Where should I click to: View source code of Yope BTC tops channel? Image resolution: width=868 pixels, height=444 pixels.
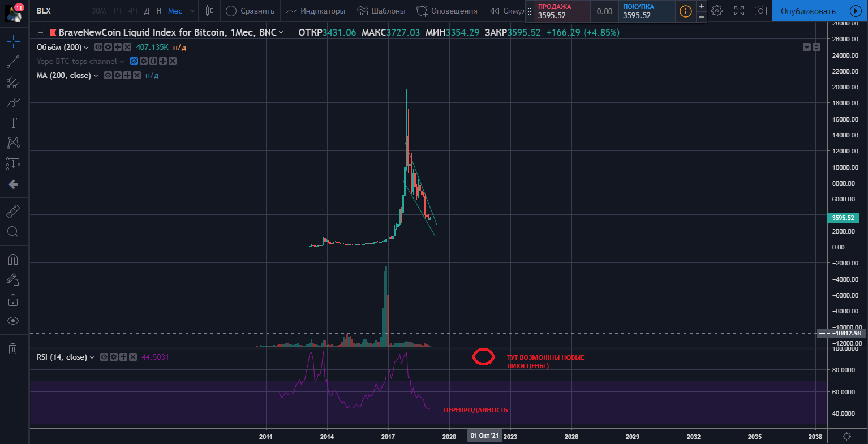153,61
